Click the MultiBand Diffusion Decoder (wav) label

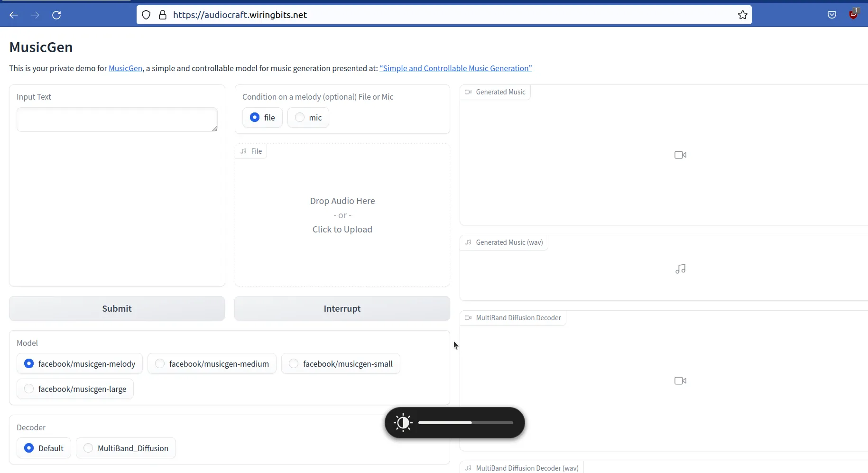[522, 468]
